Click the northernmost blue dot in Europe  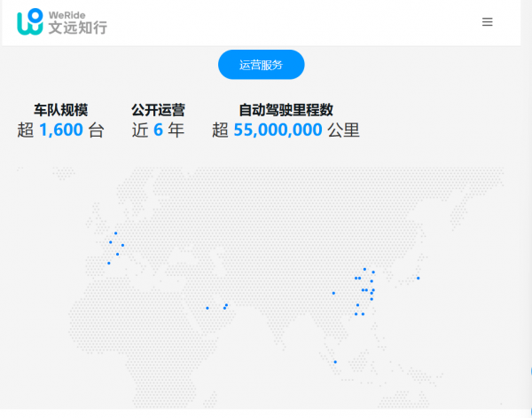point(115,233)
